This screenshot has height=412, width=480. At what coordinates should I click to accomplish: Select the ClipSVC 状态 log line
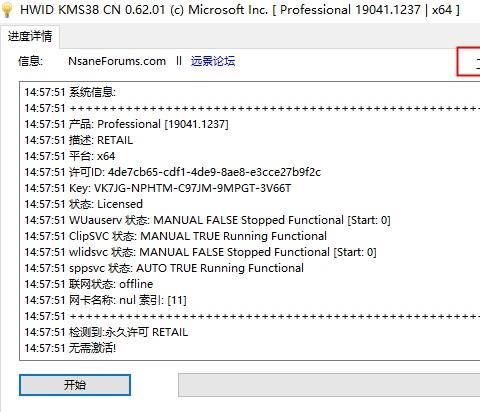(175, 236)
